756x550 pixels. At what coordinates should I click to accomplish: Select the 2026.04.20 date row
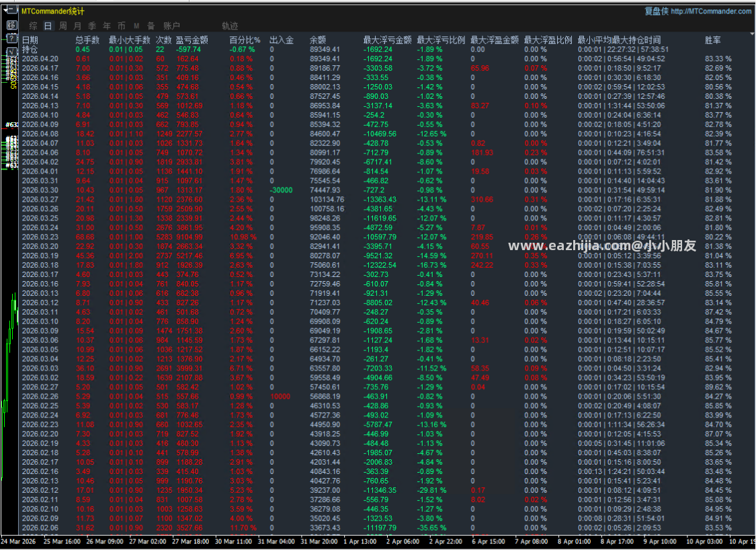click(x=40, y=59)
